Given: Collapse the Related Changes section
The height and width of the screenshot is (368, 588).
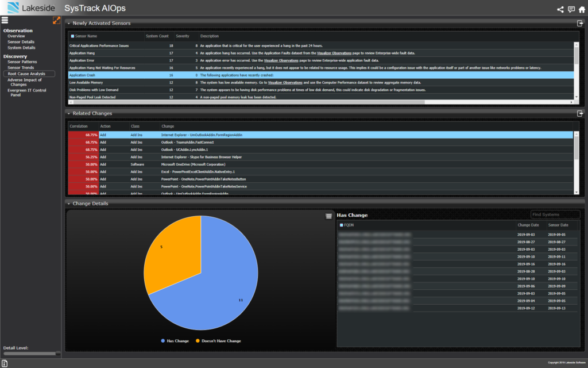Looking at the screenshot, I should click(69, 113).
